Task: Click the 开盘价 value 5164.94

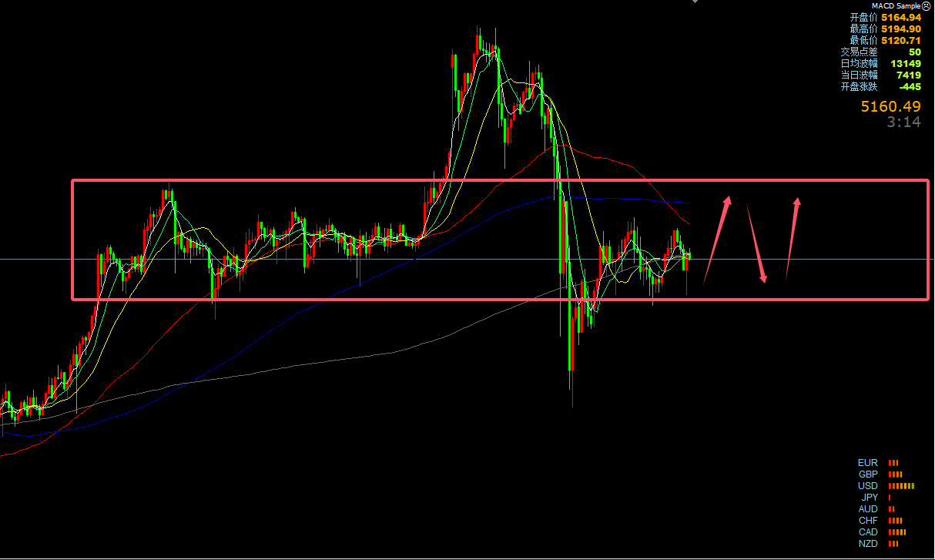Action: tap(901, 17)
